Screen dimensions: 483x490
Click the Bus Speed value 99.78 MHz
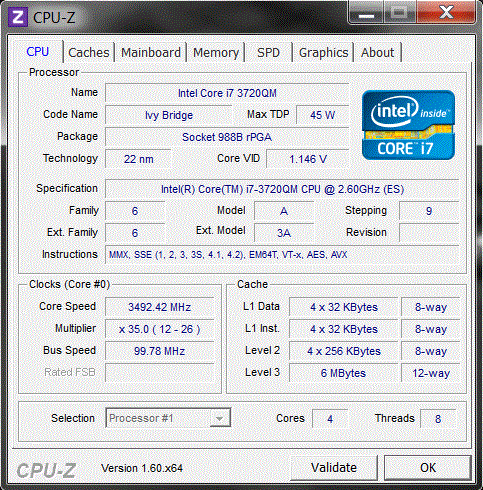pos(160,351)
